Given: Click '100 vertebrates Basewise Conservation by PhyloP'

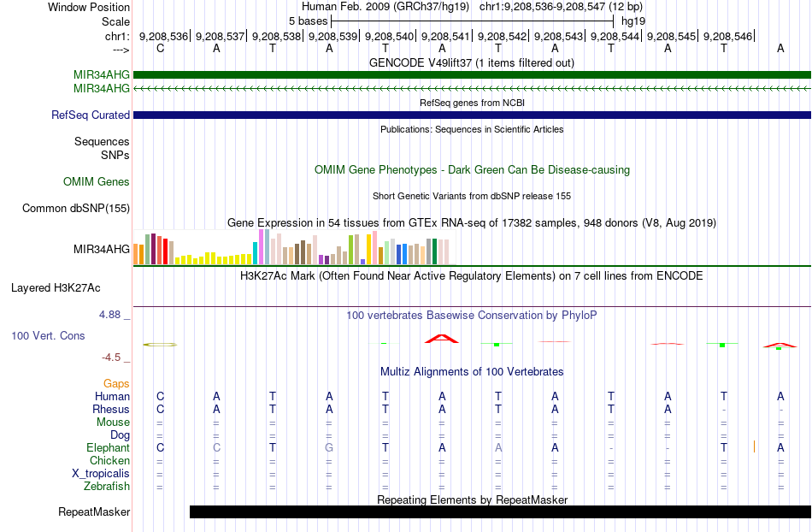Looking at the screenshot, I should pos(472,315).
